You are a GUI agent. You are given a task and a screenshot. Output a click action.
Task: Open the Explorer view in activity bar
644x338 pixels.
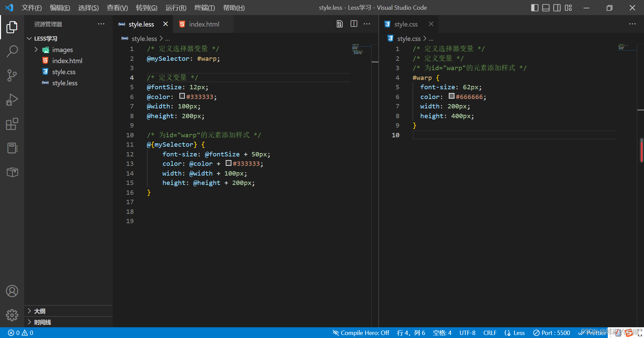(x=12, y=27)
